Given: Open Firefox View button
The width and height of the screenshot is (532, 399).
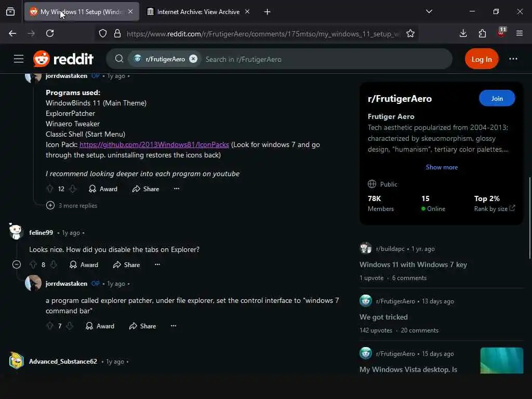Looking at the screenshot, I should pyautogui.click(x=10, y=12).
